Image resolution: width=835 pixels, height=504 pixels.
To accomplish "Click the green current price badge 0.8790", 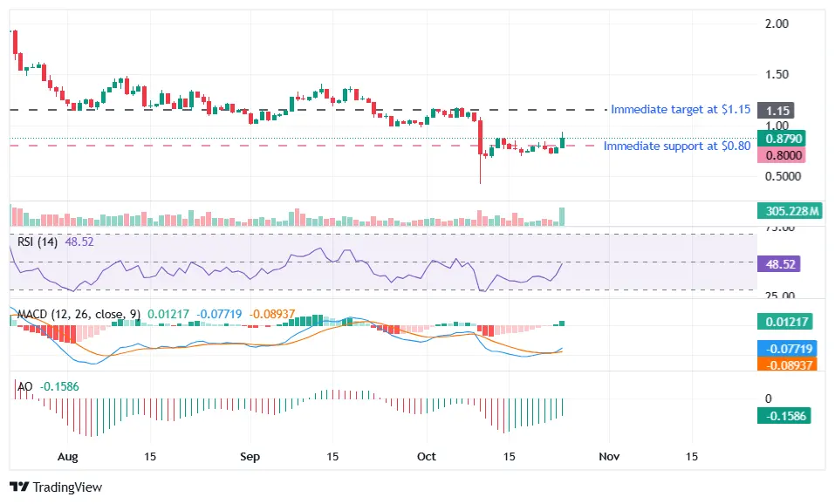I will 782,138.
